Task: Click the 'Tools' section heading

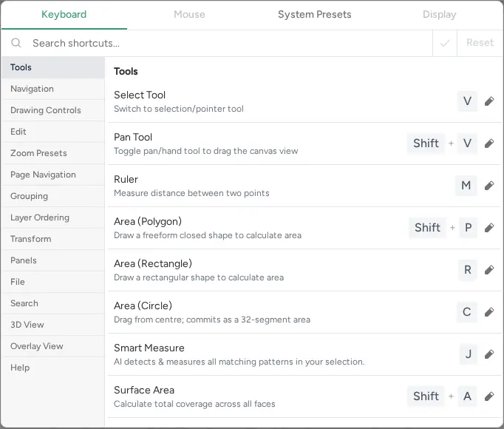Action: coord(126,71)
